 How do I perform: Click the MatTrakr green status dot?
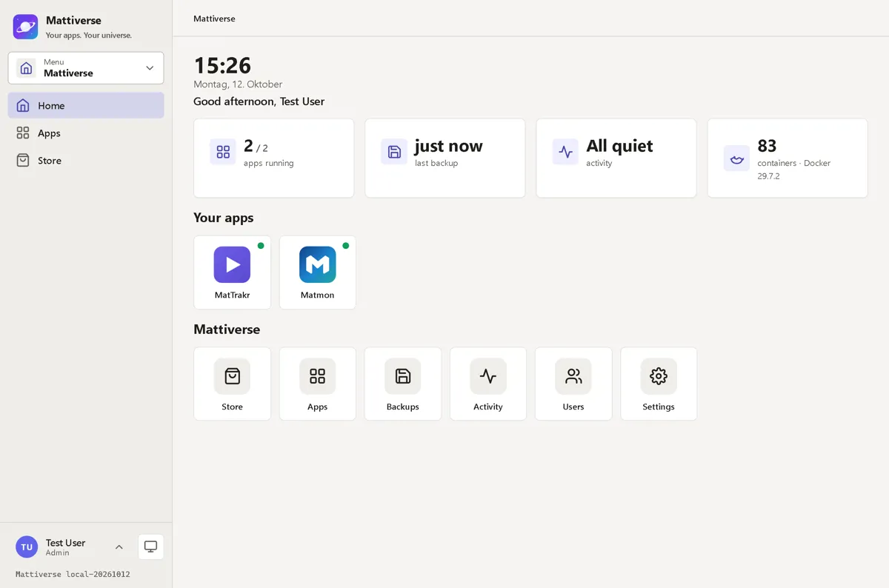pos(261,246)
